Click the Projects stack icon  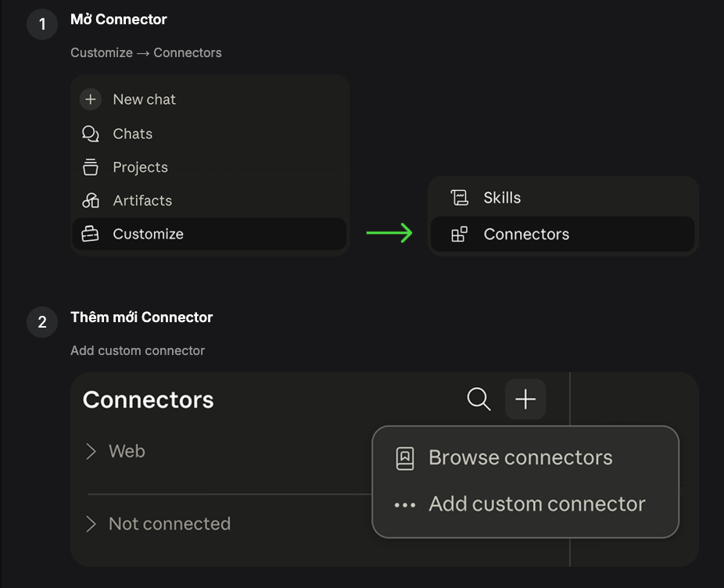point(91,167)
